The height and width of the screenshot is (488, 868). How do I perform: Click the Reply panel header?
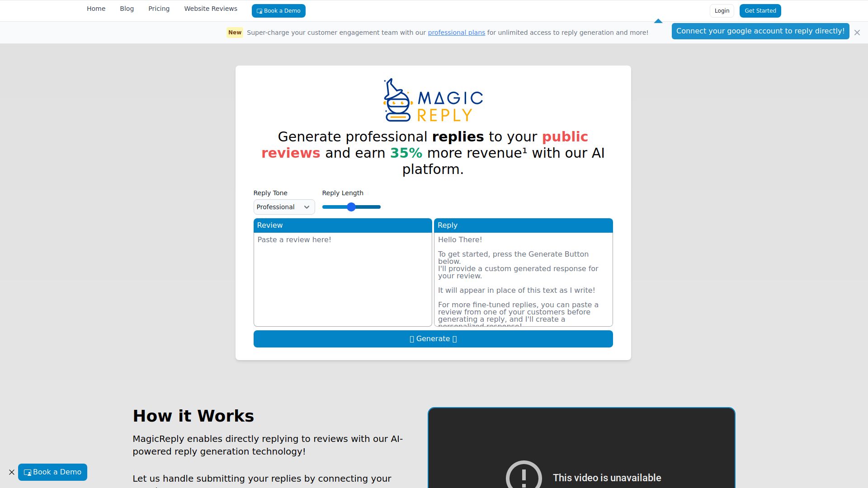[x=523, y=225]
